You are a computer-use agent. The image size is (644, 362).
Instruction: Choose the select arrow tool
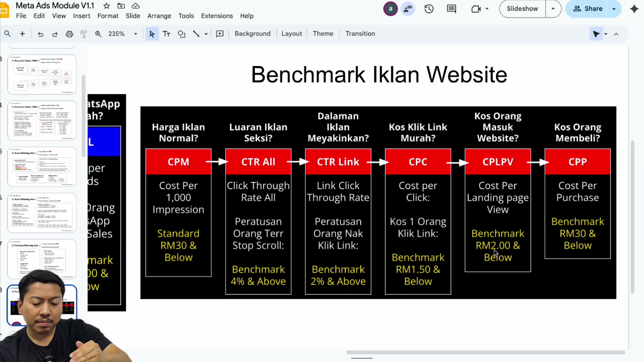(152, 34)
